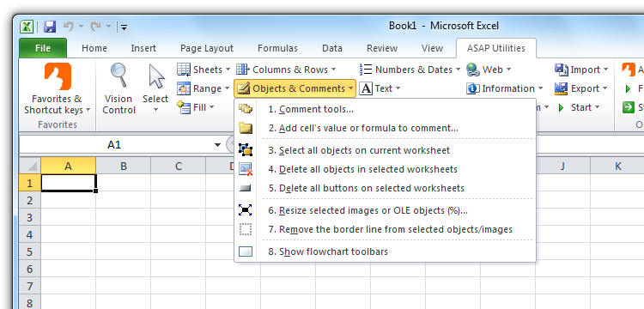
Task: Undo the last action
Action: coord(68,27)
